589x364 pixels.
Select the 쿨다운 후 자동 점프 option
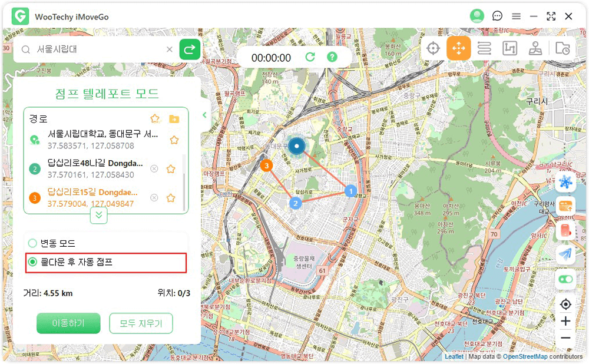point(34,262)
